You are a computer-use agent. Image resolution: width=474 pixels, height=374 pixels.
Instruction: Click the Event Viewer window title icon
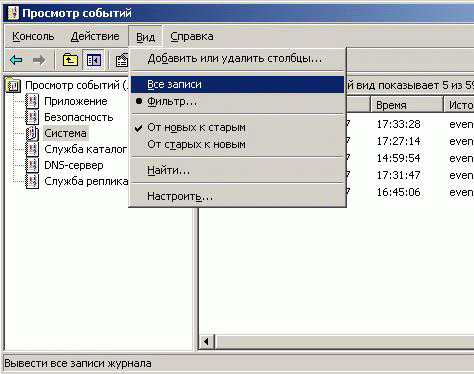point(13,12)
